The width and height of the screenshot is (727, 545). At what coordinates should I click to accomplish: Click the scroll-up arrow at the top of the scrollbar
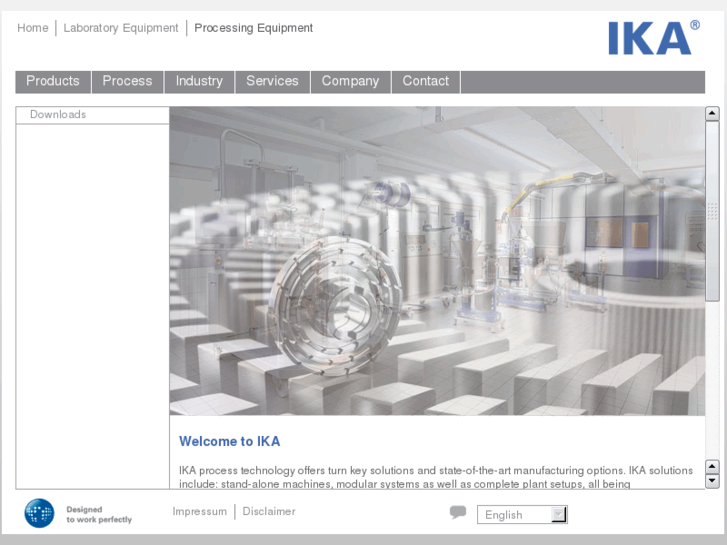click(x=712, y=114)
